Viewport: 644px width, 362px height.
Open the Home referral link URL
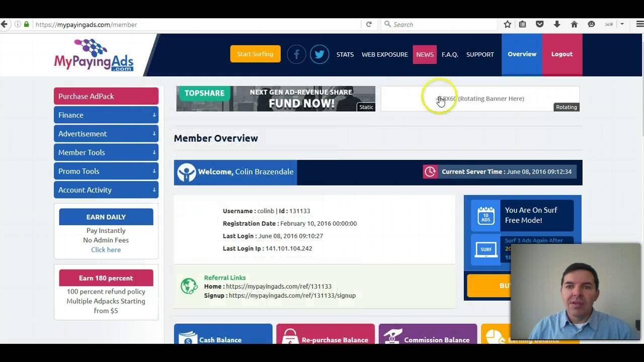279,286
